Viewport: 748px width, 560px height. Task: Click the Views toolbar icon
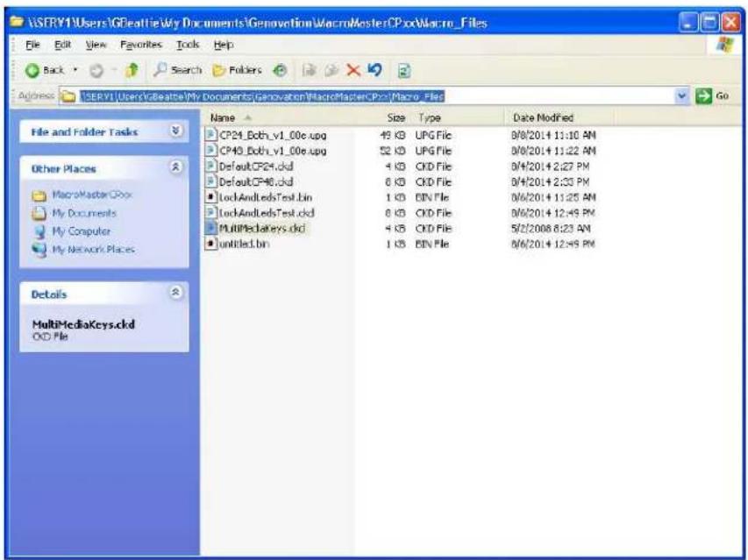(404, 70)
